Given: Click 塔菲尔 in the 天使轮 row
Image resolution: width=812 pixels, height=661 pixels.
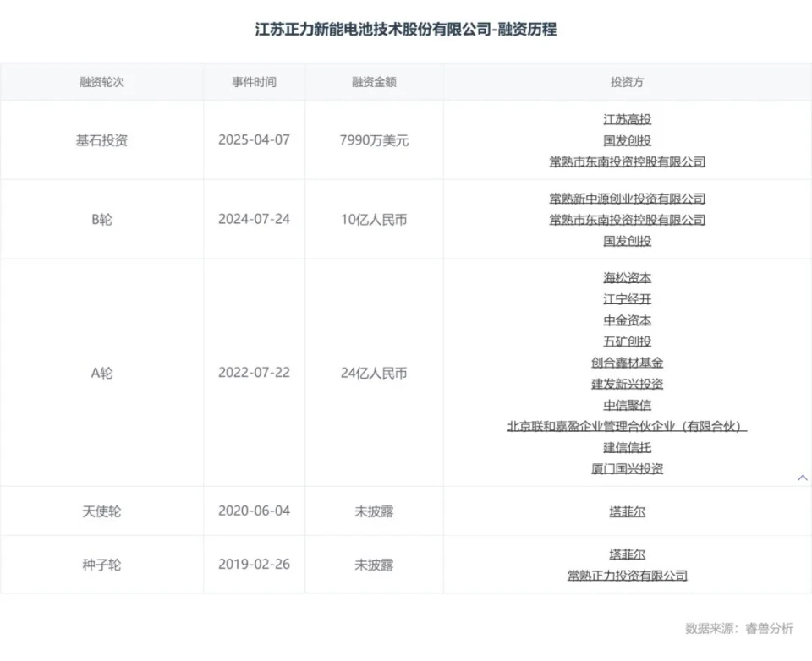Looking at the screenshot, I should tap(627, 511).
